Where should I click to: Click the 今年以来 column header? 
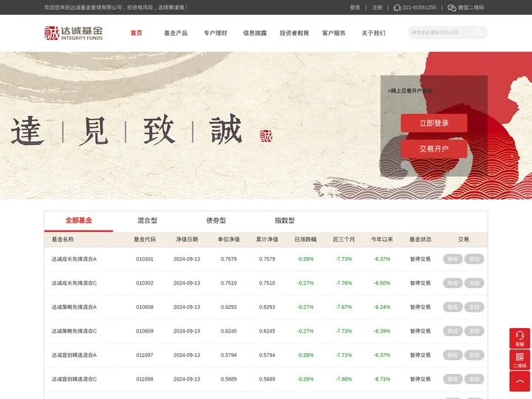tap(382, 239)
